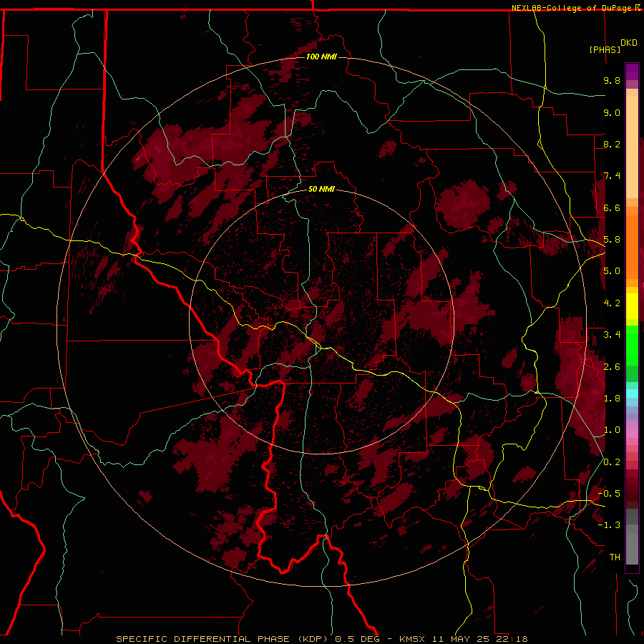Click the TH label on the legend

coord(615,557)
